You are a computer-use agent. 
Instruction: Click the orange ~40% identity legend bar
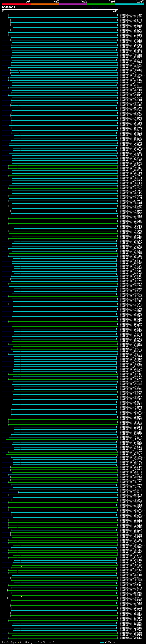(45, 4)
